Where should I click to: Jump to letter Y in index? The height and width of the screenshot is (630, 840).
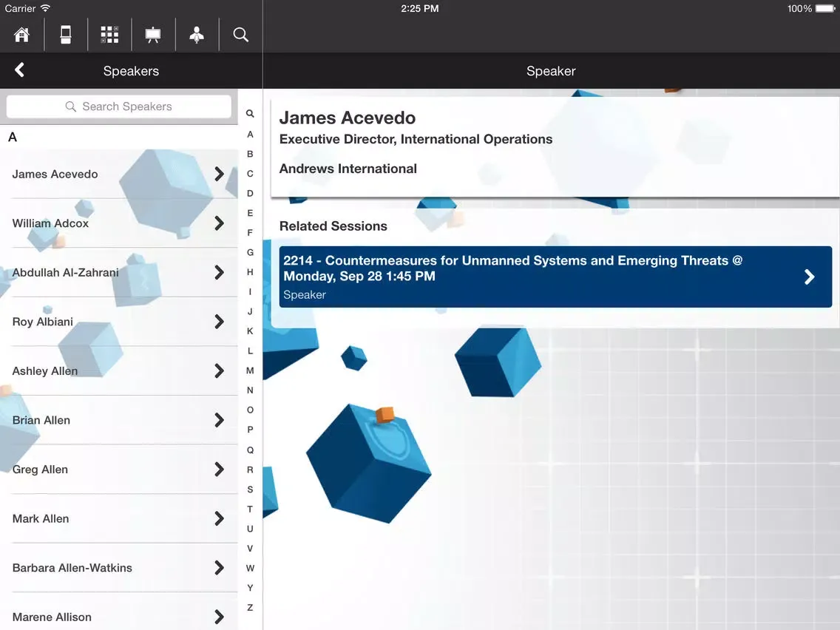250,588
